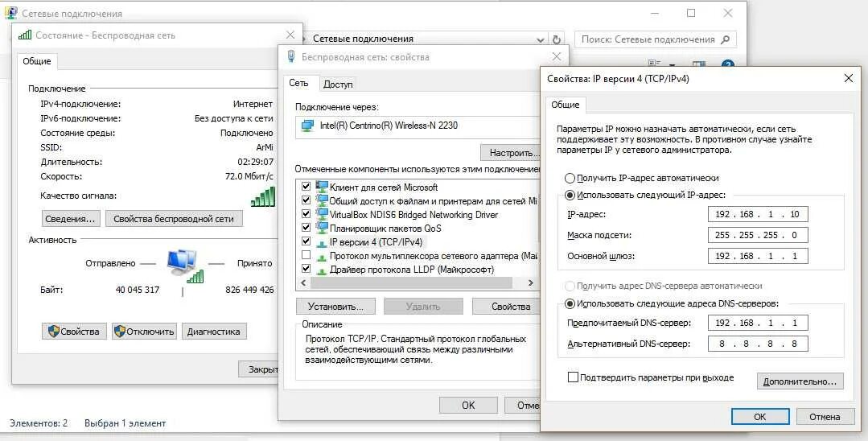This screenshot has height=441, width=868.
Task: Click the sent bytes value 40 045 317
Action: tap(138, 289)
